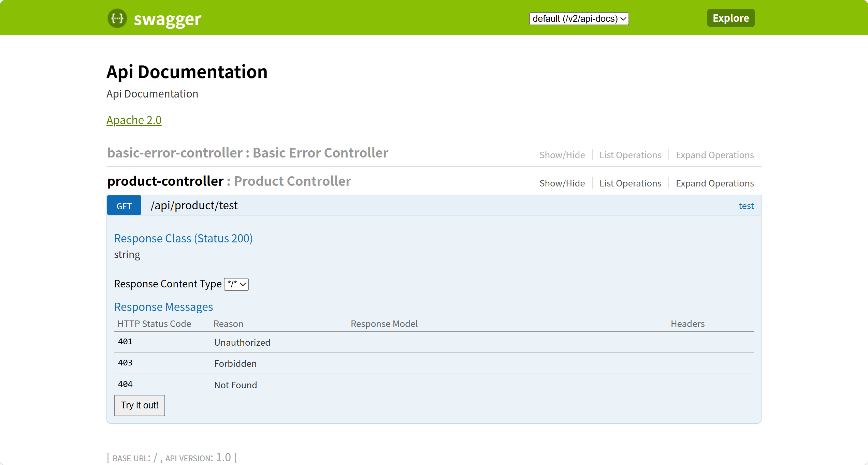
Task: Click the test operation summary link
Action: [746, 206]
